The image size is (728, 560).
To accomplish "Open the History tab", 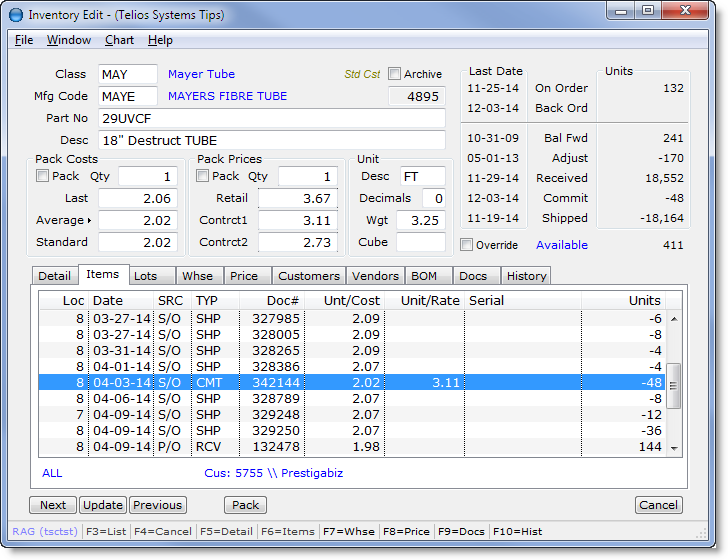I will pyautogui.click(x=525, y=276).
